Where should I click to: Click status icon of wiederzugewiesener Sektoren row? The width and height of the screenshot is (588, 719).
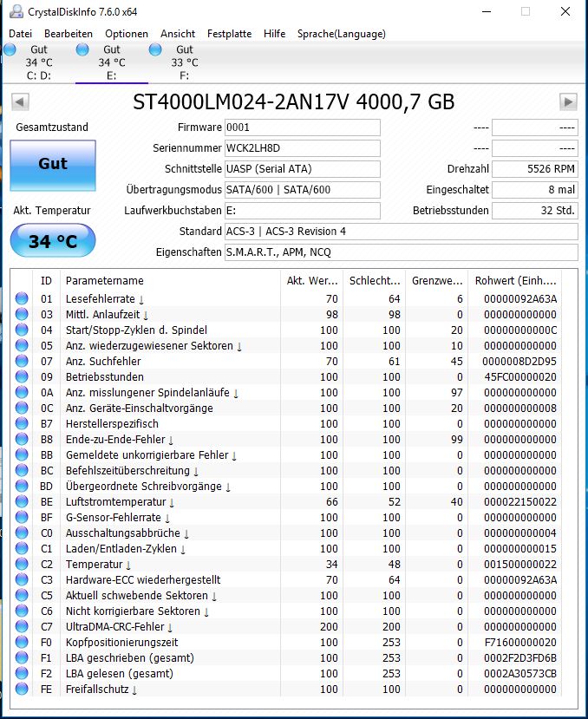[x=22, y=345]
